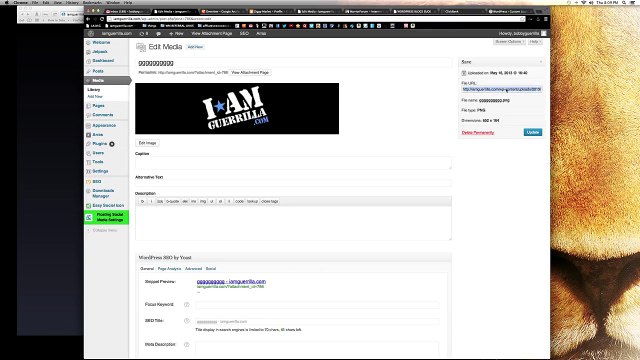
Task: Click the media title input field
Action: coord(293,63)
